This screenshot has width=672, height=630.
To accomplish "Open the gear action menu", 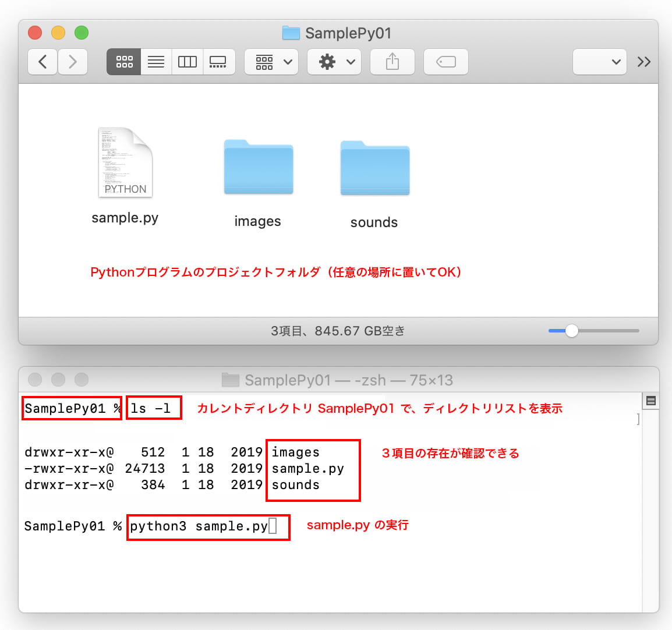I will point(334,62).
